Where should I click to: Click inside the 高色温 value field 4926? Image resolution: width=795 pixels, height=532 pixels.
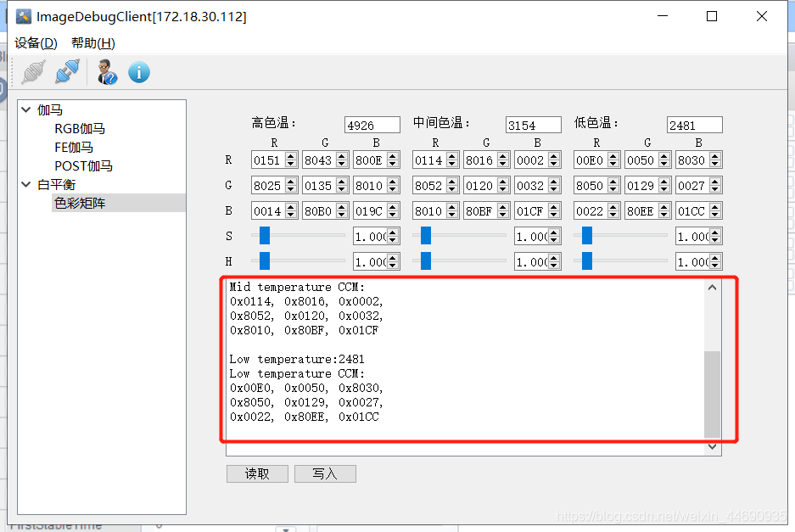372,124
